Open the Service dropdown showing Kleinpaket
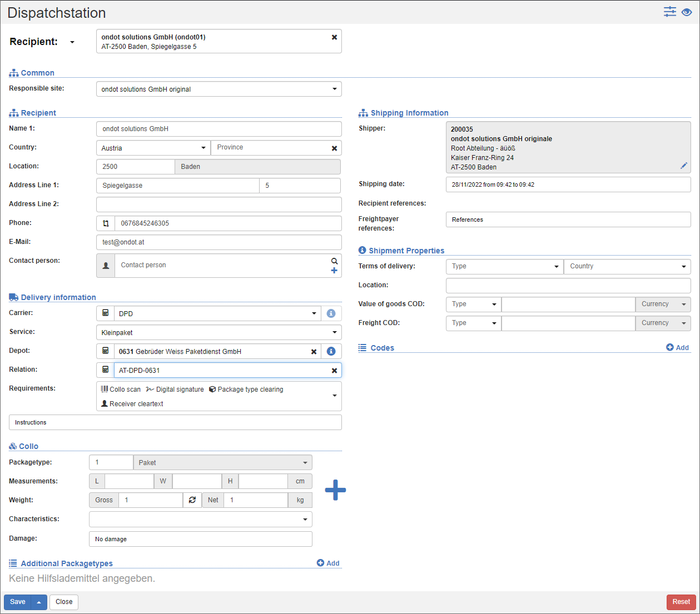700x614 pixels. coord(219,333)
